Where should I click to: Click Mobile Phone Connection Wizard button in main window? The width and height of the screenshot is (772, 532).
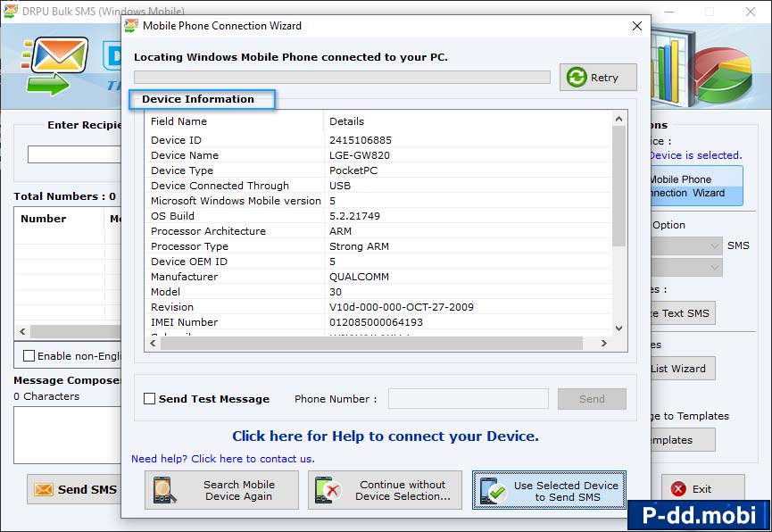pyautogui.click(x=697, y=187)
